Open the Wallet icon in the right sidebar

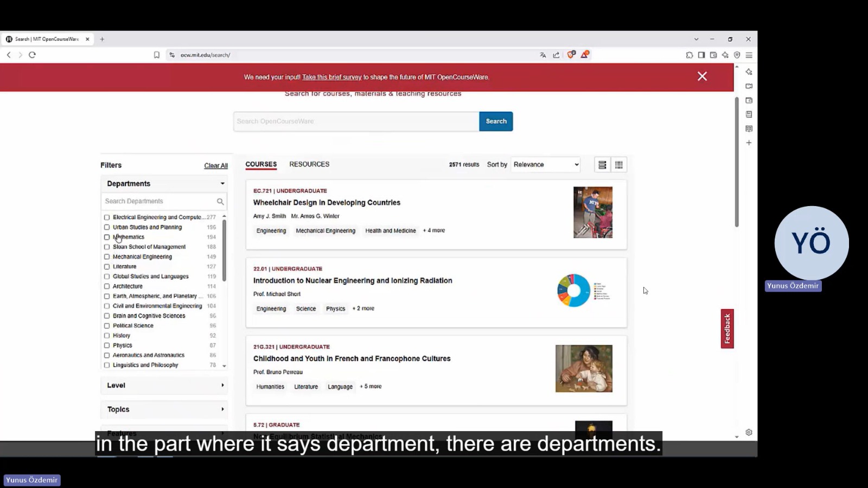point(749,100)
